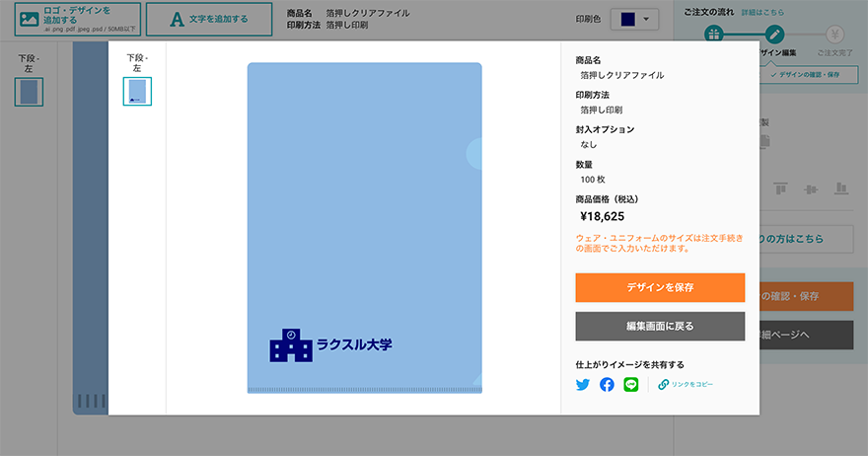Share the design on Twitter
The height and width of the screenshot is (456, 868).
[x=582, y=385]
